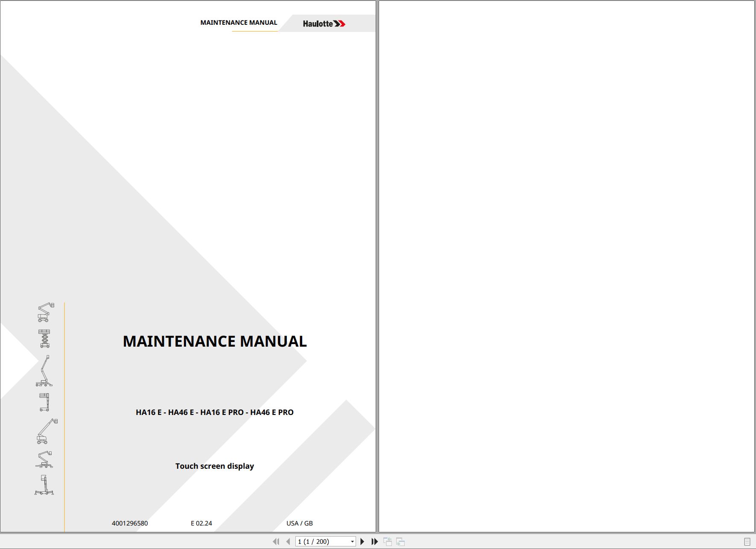756x549 pixels.
Task: Click the low trailer boom icon
Action: point(44,459)
